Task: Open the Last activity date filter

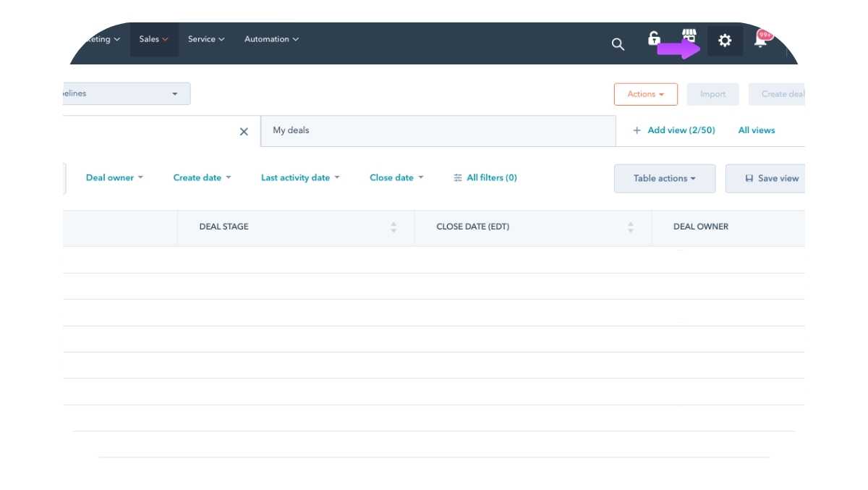Action: [x=300, y=177]
